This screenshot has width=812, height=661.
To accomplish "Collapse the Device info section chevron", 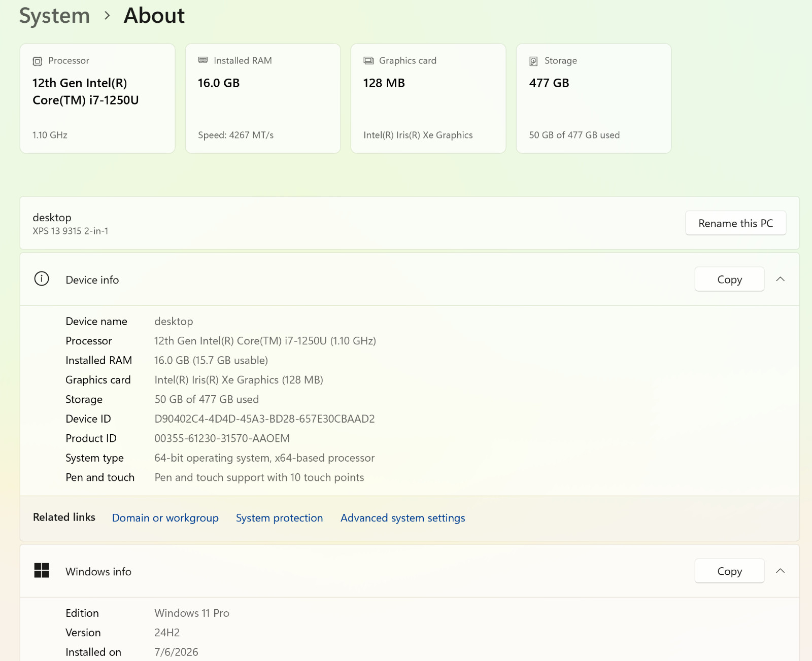I will [781, 279].
